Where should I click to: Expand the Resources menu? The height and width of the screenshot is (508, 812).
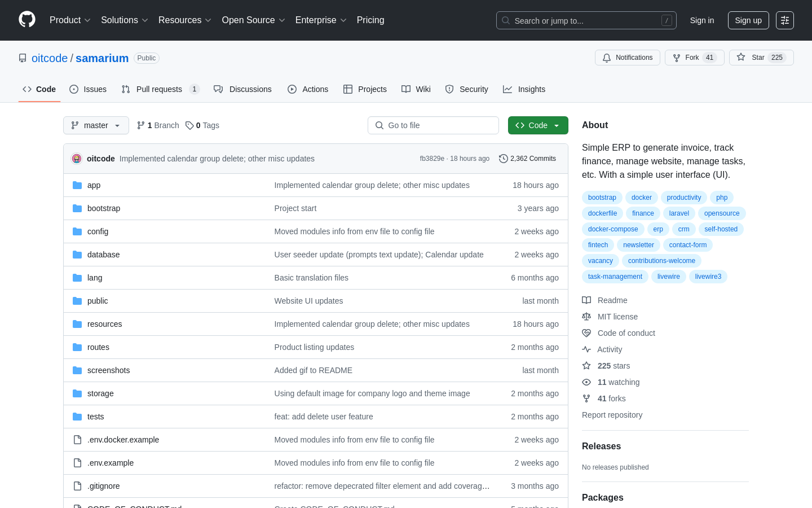tap(185, 20)
